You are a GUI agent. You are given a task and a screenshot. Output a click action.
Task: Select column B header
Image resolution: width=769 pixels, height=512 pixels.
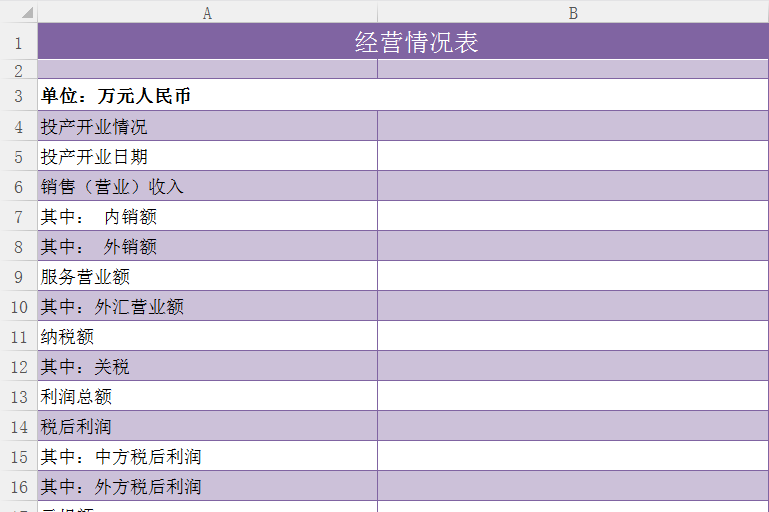[x=573, y=12]
